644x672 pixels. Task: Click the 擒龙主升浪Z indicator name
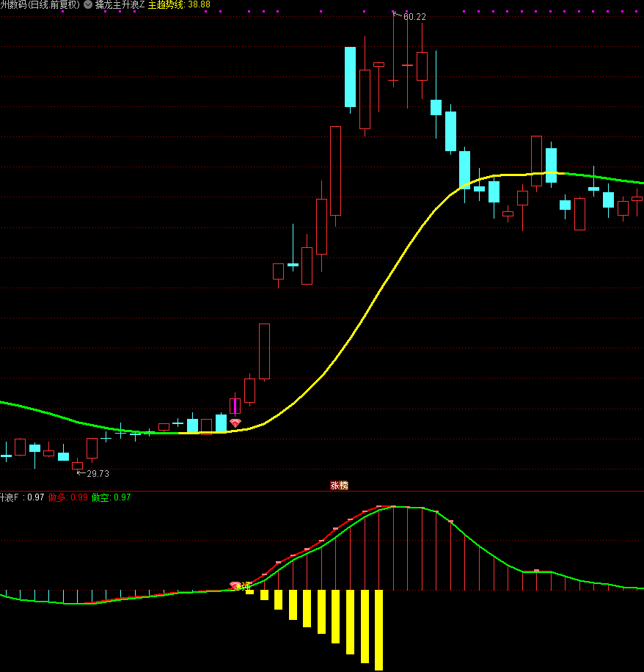click(120, 4)
